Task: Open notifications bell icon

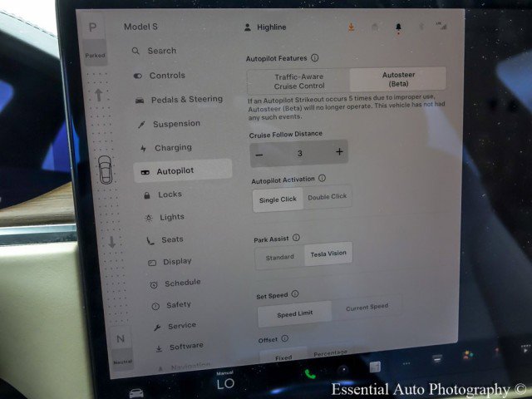Action: (x=398, y=27)
